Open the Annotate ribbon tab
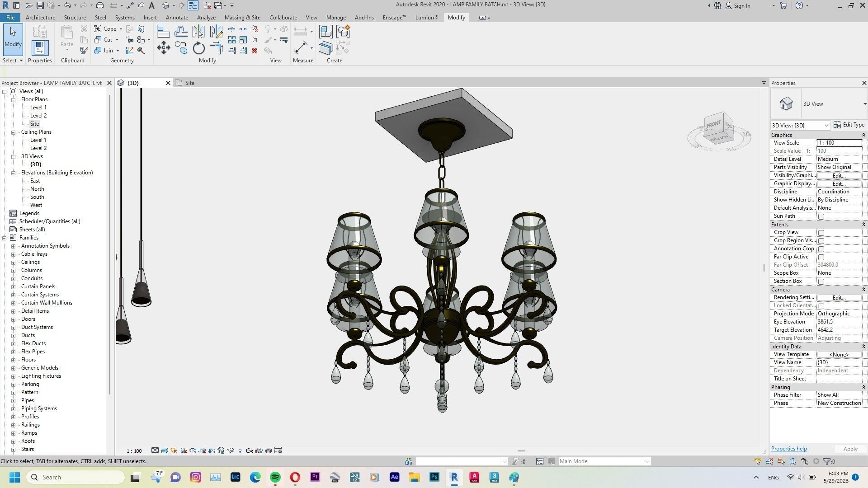Image resolution: width=868 pixels, height=488 pixels. [x=177, y=18]
